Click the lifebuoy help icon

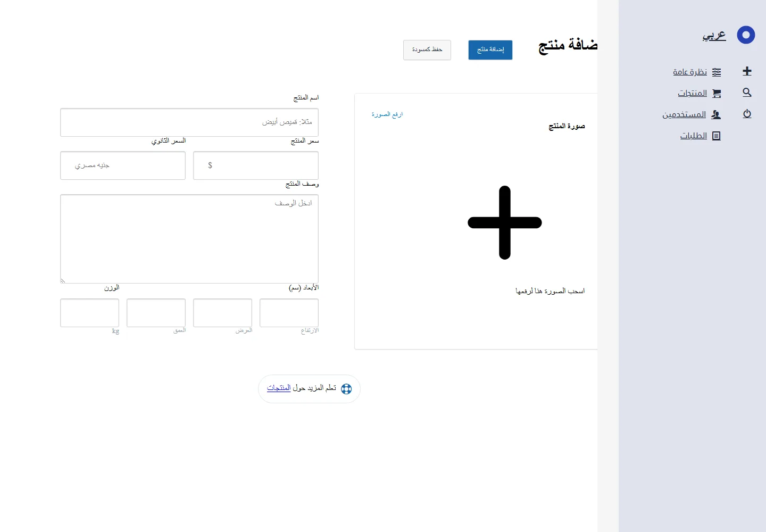pos(346,389)
